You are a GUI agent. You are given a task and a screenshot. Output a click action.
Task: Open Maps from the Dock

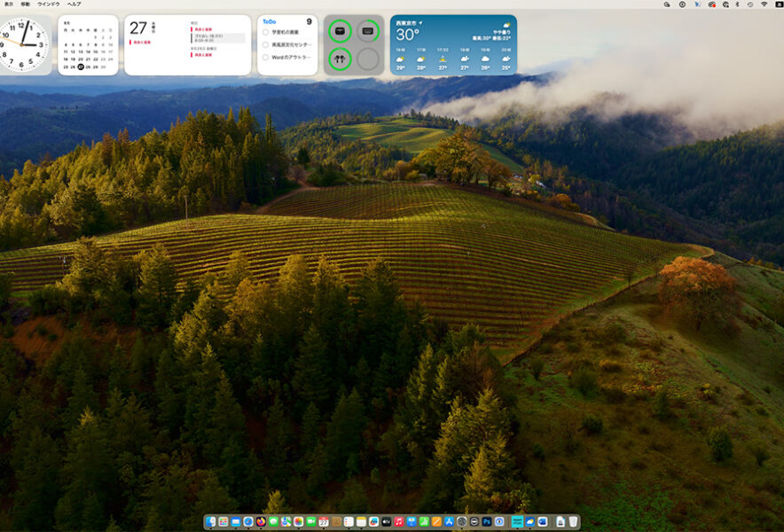(286, 522)
